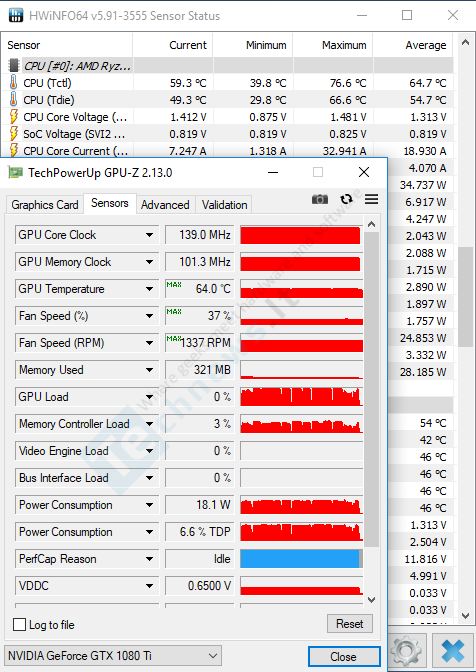Click the Memory Used history graph
The image size is (476, 672).
pos(301,370)
